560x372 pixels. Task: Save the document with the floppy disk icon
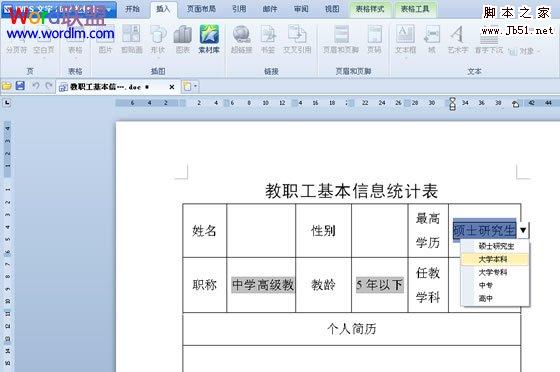(20, 86)
